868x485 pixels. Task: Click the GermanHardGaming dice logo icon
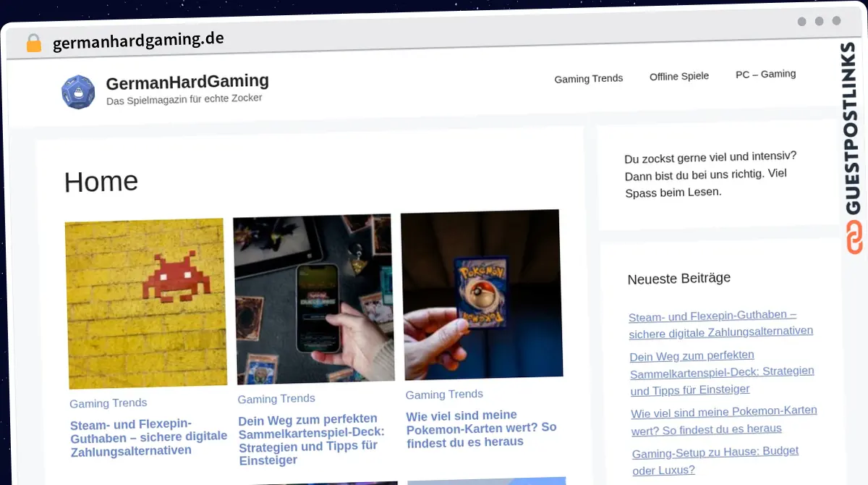click(78, 92)
